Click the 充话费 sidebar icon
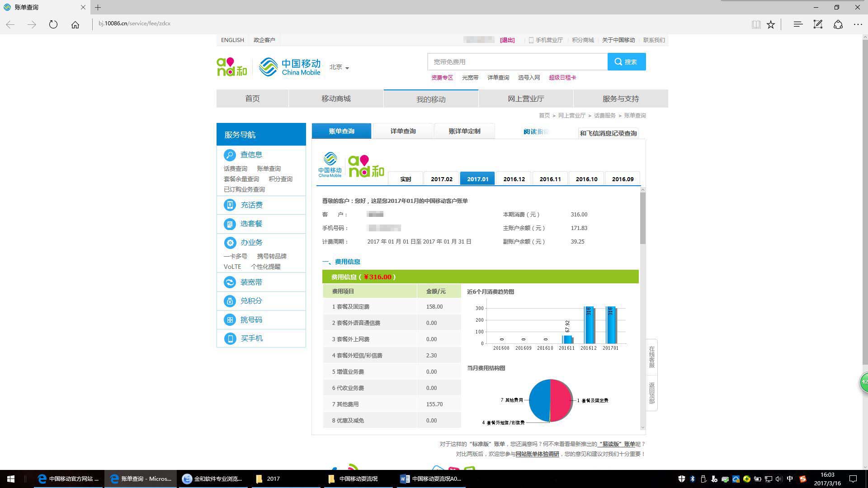This screenshot has height=488, width=868. pos(230,205)
